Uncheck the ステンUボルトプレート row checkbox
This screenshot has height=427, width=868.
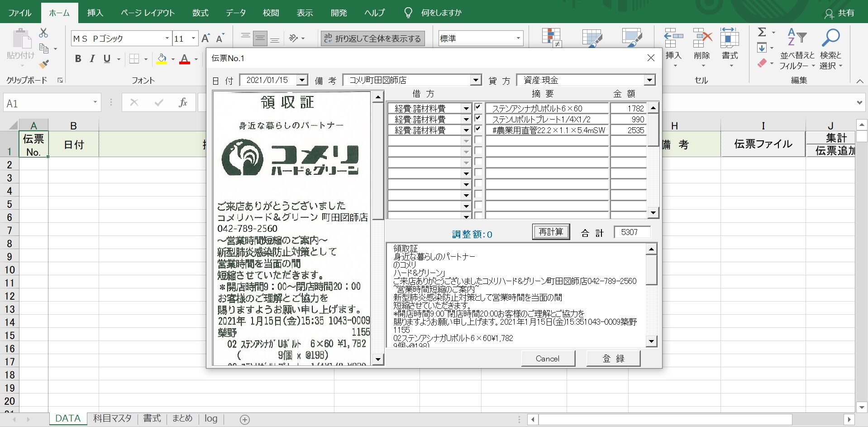point(478,119)
